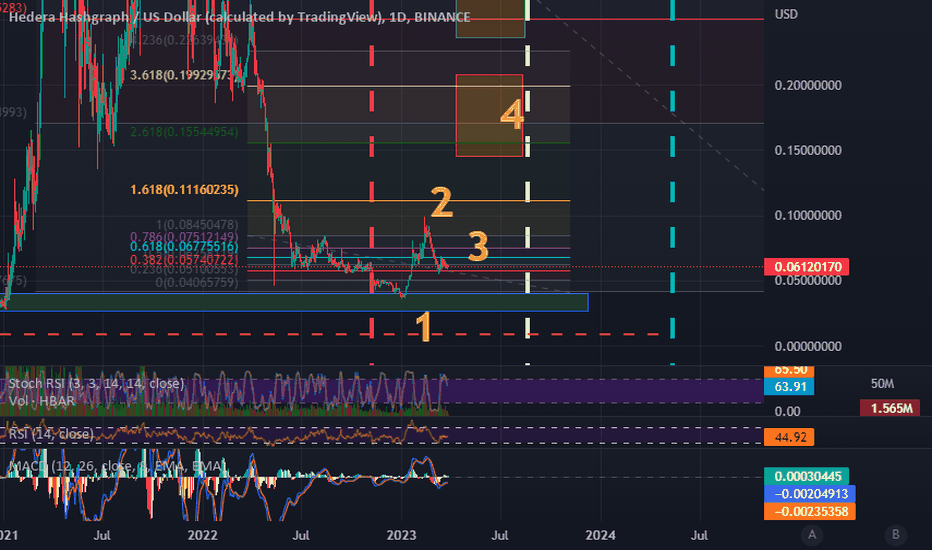Select the 0.786(0.07512149) Fibonacci label
932x550 pixels.
tap(184, 237)
